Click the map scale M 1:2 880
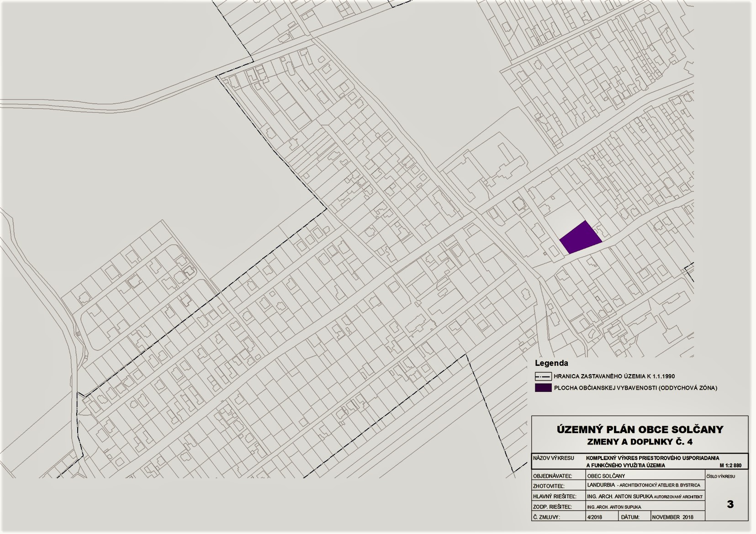 click(730, 465)
